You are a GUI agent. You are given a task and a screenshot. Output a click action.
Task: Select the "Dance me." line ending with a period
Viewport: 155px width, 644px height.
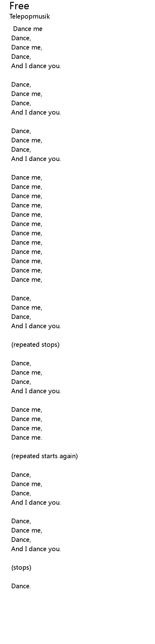(27, 437)
